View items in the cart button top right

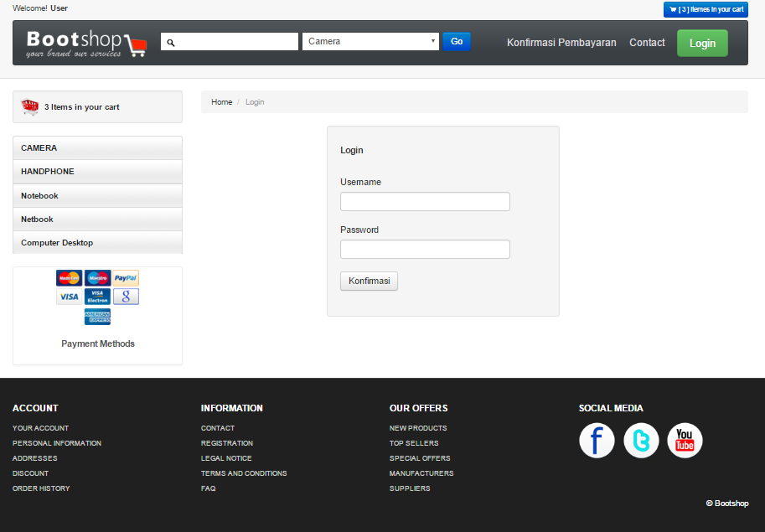pyautogui.click(x=705, y=9)
